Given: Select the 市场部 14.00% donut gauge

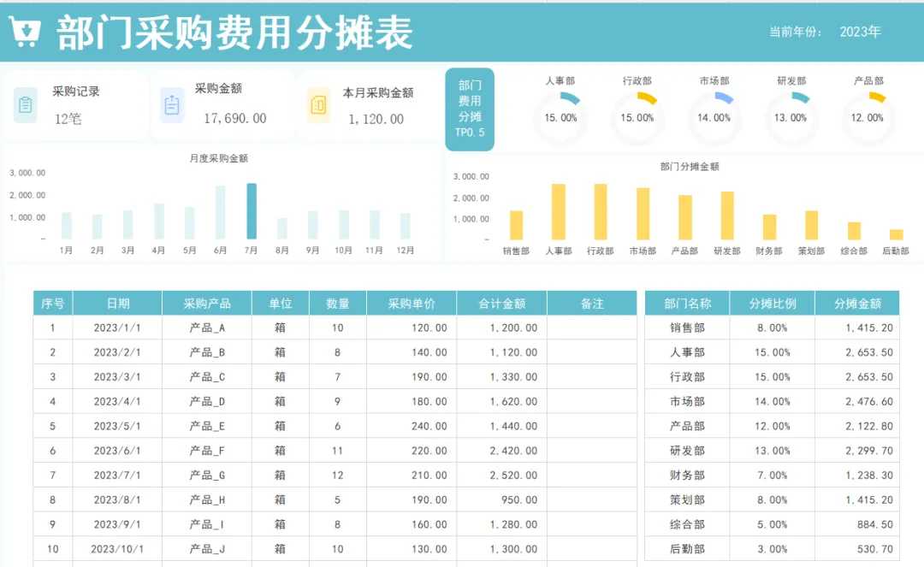Looking at the screenshot, I should (714, 118).
